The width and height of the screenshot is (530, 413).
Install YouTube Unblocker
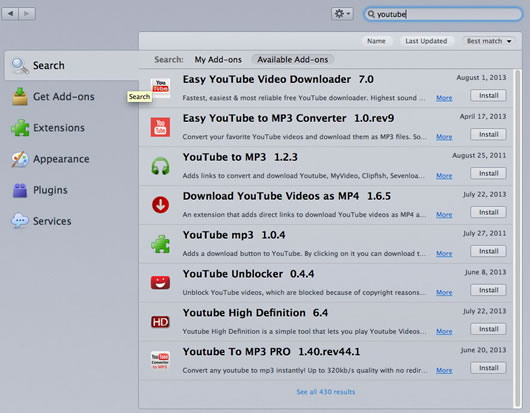tap(488, 290)
